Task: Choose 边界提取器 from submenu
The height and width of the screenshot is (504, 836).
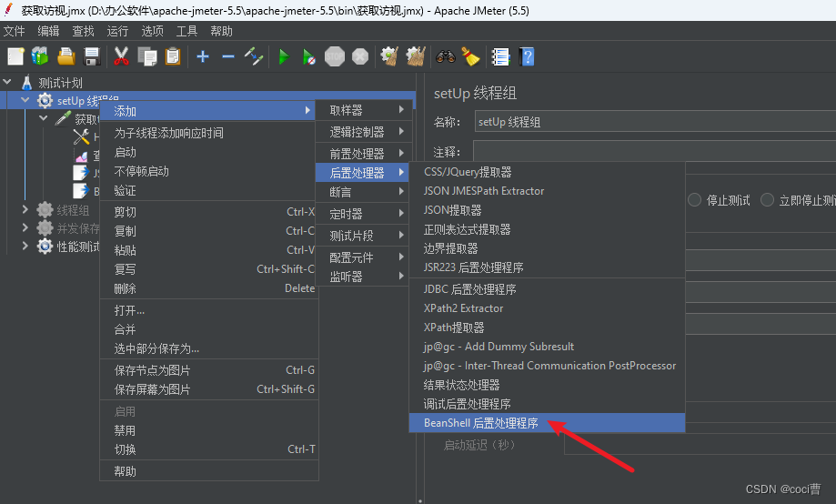Action: 547,248
